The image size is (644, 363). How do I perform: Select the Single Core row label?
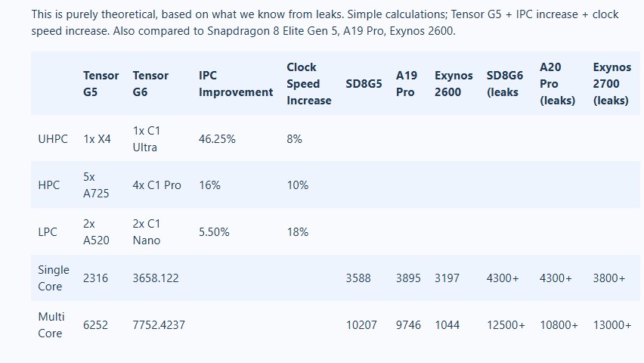[x=54, y=278]
